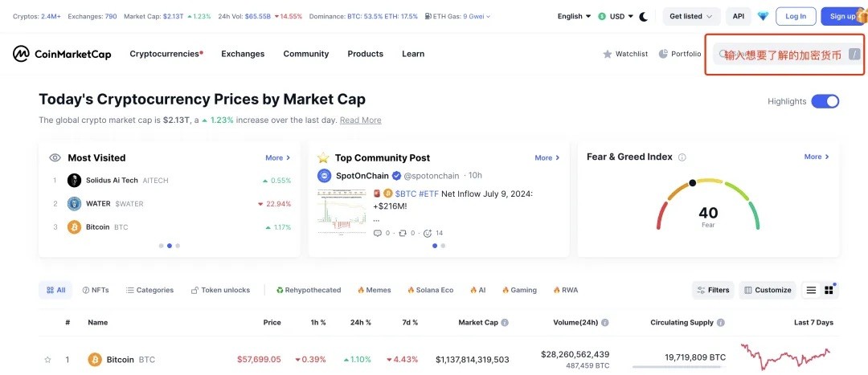The height and width of the screenshot is (375, 868).
Task: Switch to grid view layout icon
Action: coord(829,290)
